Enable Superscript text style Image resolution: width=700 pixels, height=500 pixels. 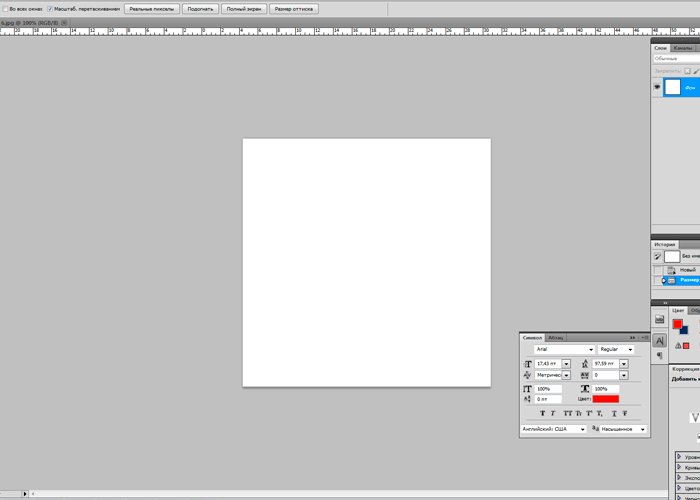click(x=589, y=412)
